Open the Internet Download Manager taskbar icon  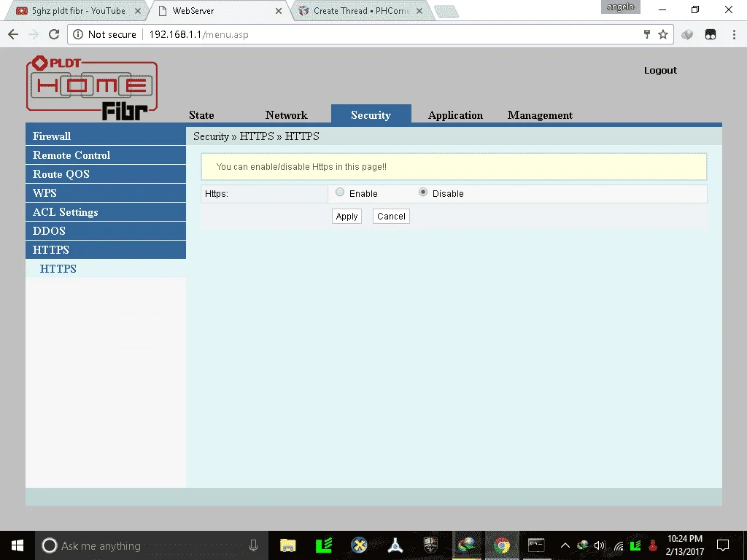pos(467,545)
